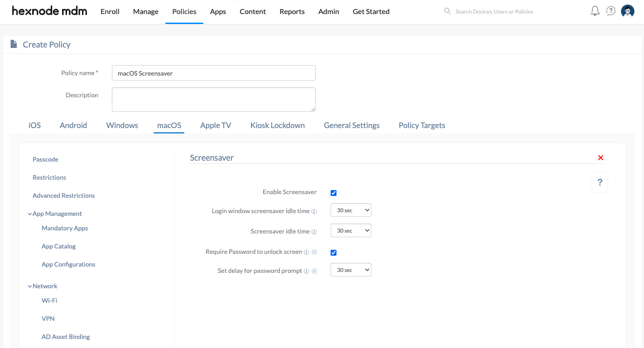644x348 pixels.
Task: Open Set delay for password prompt dropdown
Action: tap(351, 270)
